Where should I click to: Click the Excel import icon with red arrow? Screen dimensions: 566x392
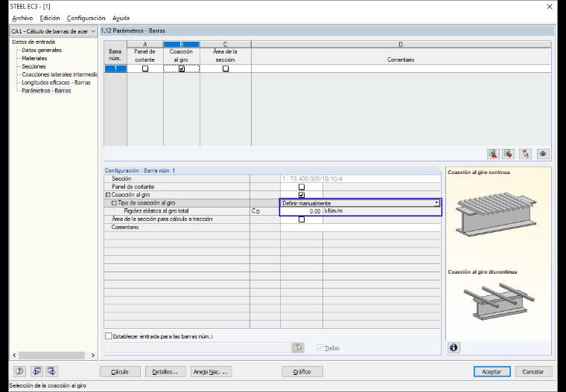508,154
